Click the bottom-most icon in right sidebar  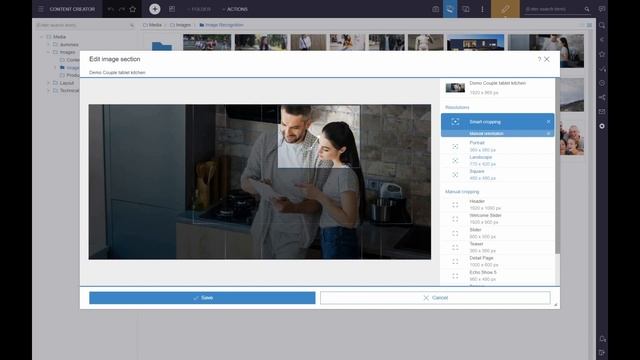602,353
